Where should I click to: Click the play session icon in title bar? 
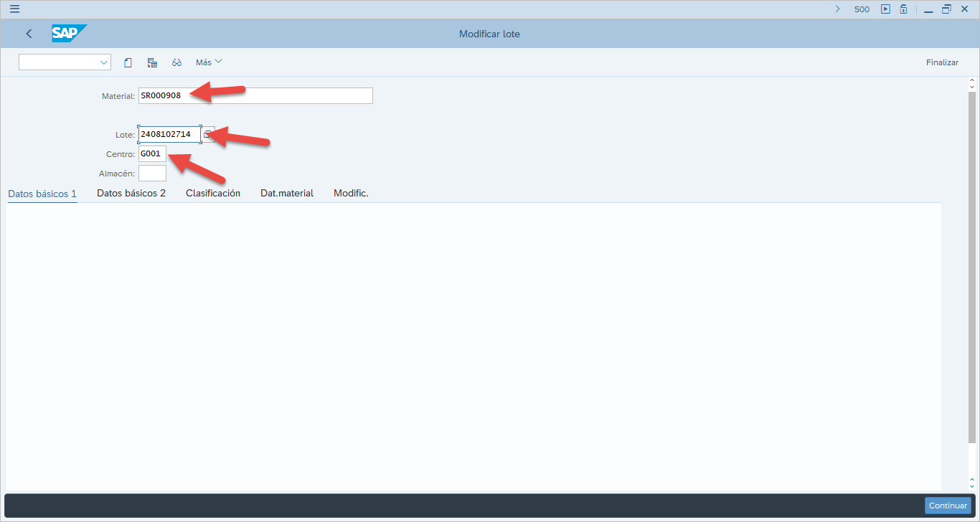click(x=885, y=9)
